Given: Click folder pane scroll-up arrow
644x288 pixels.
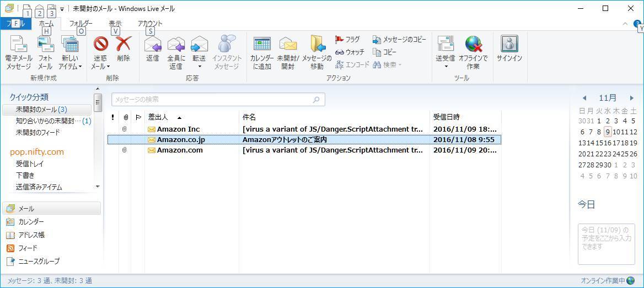Looking at the screenshot, I should [98, 89].
